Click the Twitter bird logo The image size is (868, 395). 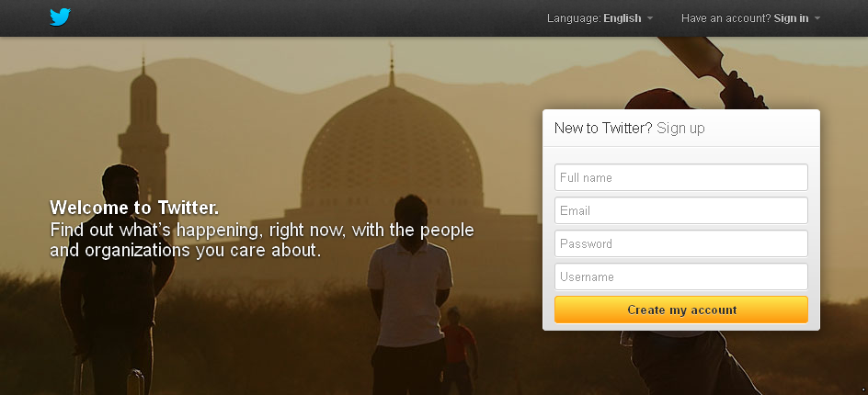click(60, 17)
